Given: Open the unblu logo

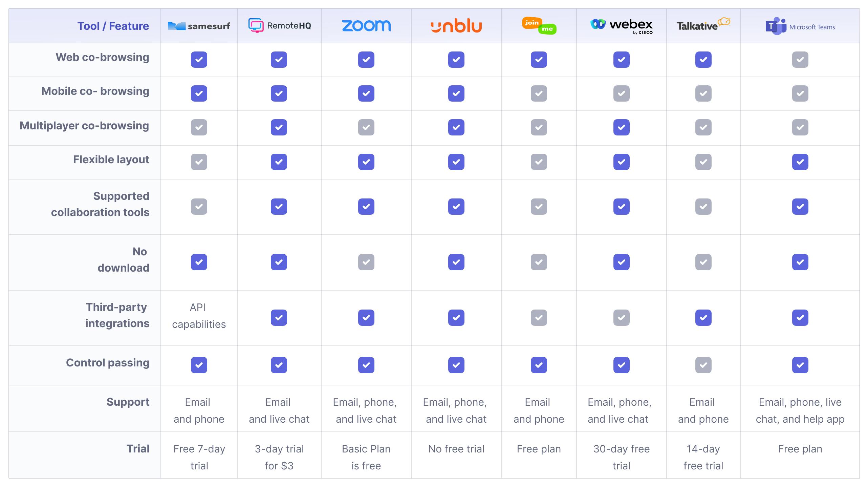Looking at the screenshot, I should click(x=456, y=26).
